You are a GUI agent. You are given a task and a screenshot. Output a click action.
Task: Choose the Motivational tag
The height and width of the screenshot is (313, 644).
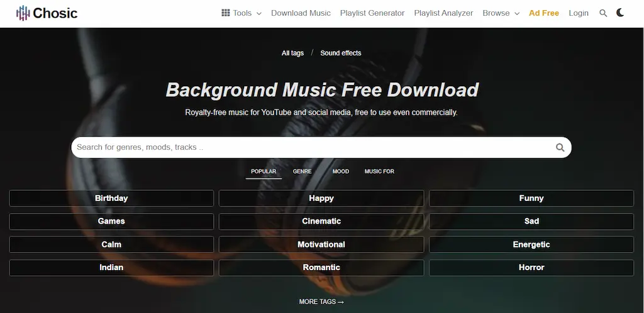tap(321, 244)
